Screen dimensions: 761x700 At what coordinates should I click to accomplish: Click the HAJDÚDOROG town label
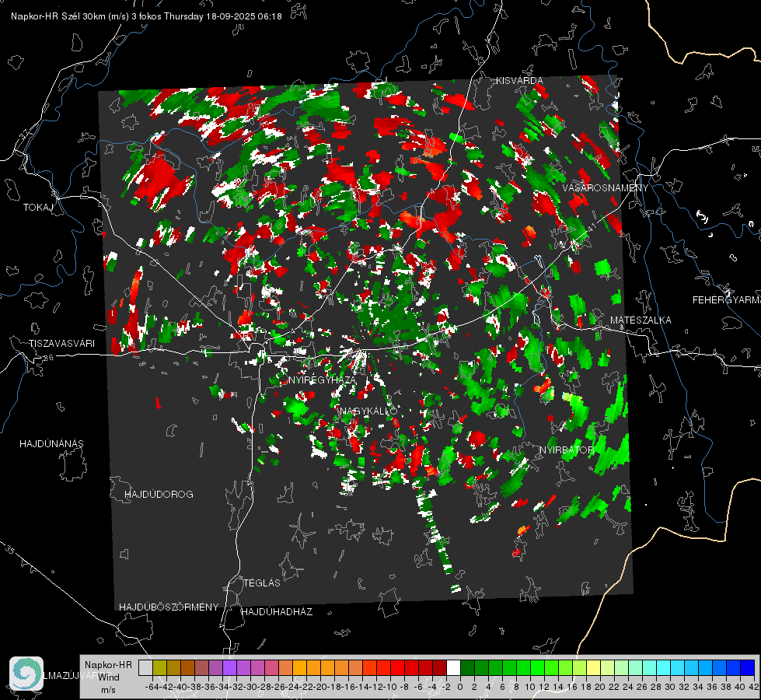coord(159,495)
